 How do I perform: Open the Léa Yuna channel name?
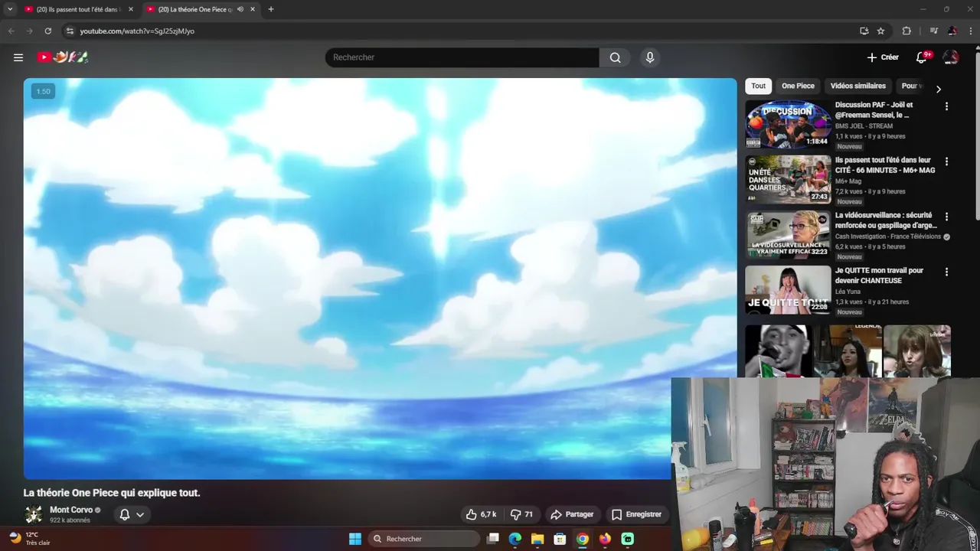click(x=848, y=292)
